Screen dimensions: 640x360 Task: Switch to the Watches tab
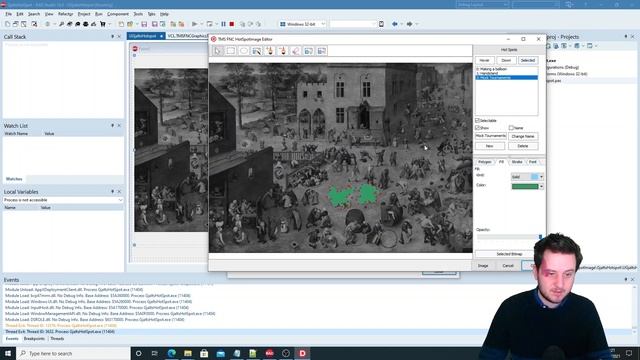tap(14, 179)
